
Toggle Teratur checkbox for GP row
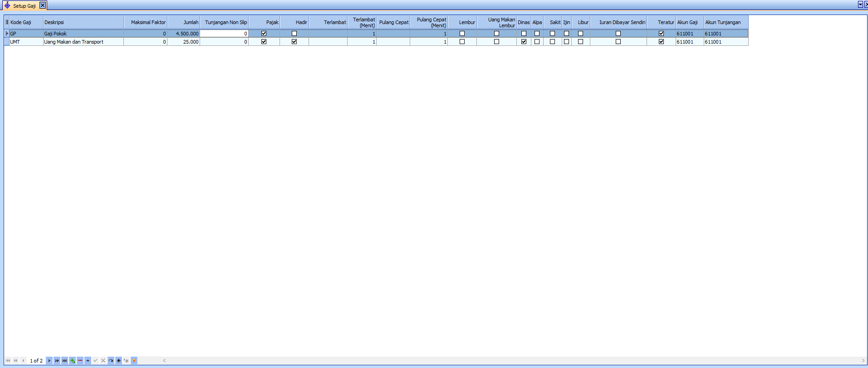661,33
